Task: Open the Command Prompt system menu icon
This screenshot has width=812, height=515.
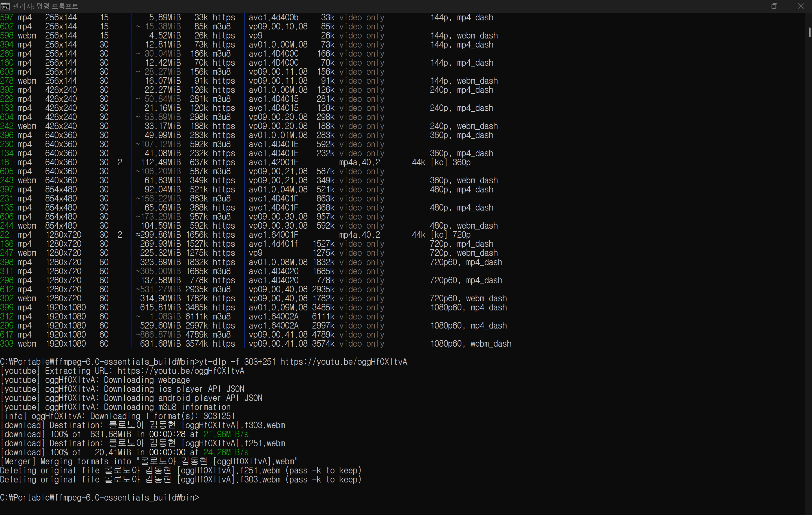Action: [5, 6]
